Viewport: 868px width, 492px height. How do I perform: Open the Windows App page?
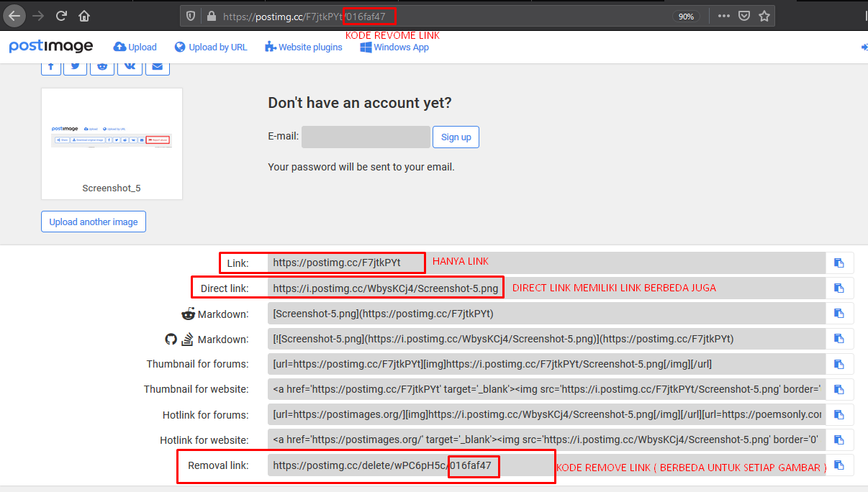(x=394, y=47)
